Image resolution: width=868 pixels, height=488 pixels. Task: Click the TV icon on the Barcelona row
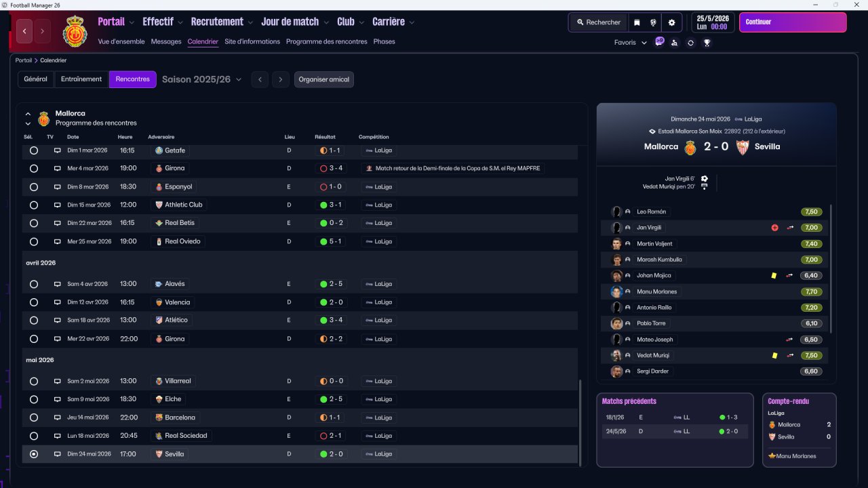58,418
